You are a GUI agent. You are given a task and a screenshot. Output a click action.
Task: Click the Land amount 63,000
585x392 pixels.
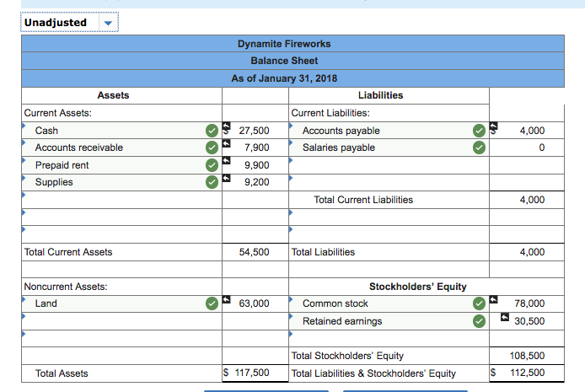tap(254, 303)
